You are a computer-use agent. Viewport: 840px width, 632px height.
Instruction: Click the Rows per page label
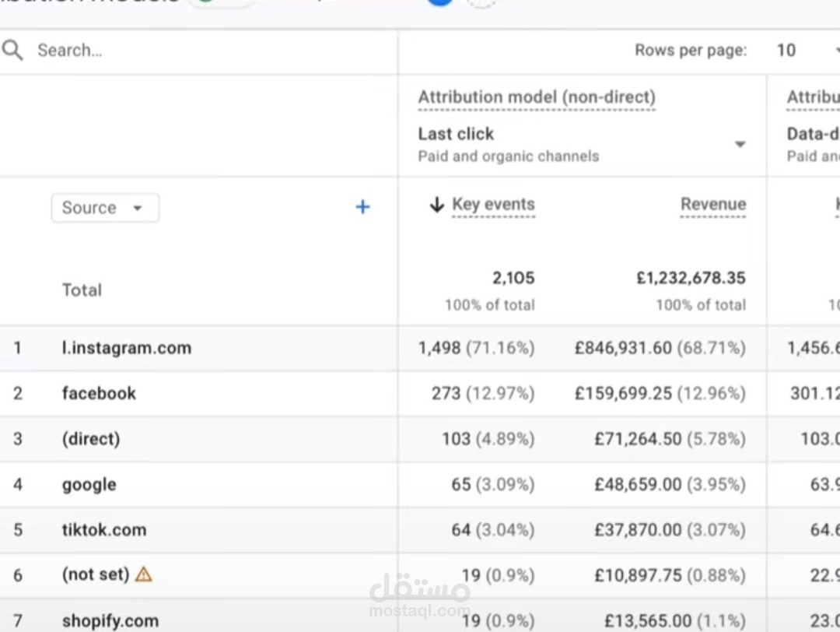click(x=691, y=51)
